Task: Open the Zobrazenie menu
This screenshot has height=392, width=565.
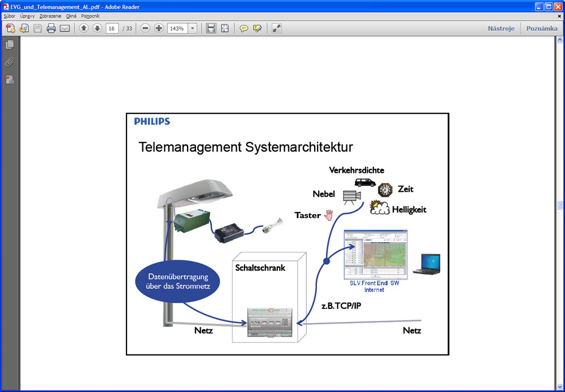Action: (50, 16)
